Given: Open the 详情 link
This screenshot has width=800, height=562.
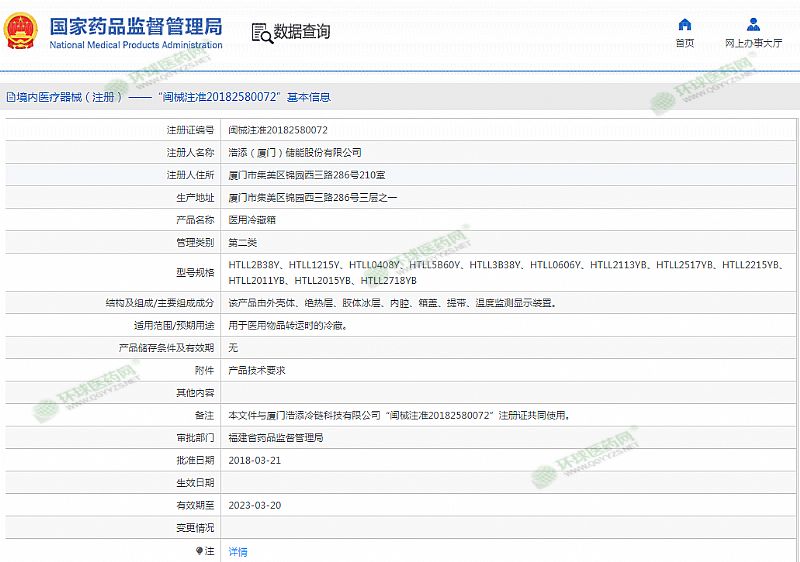Looking at the screenshot, I should click(238, 551).
